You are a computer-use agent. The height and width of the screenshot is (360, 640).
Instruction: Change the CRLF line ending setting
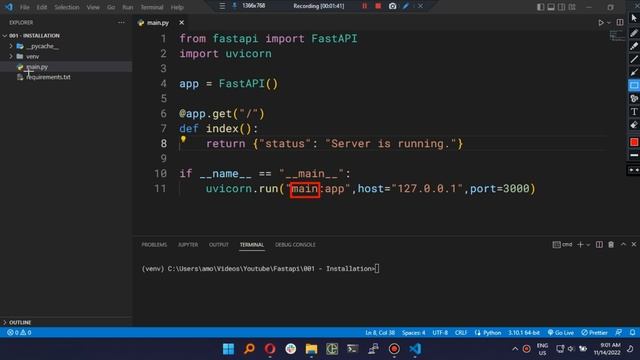click(461, 333)
